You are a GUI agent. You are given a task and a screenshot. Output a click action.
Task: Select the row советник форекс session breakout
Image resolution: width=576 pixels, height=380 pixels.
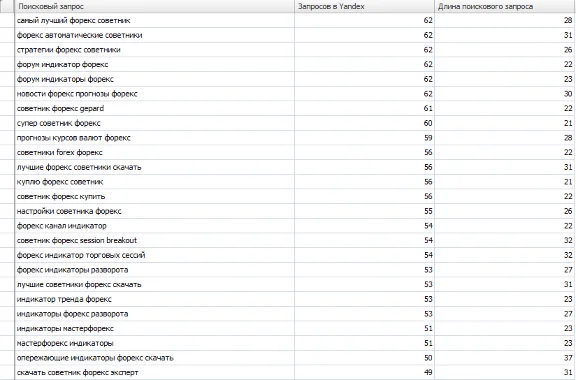point(288,240)
